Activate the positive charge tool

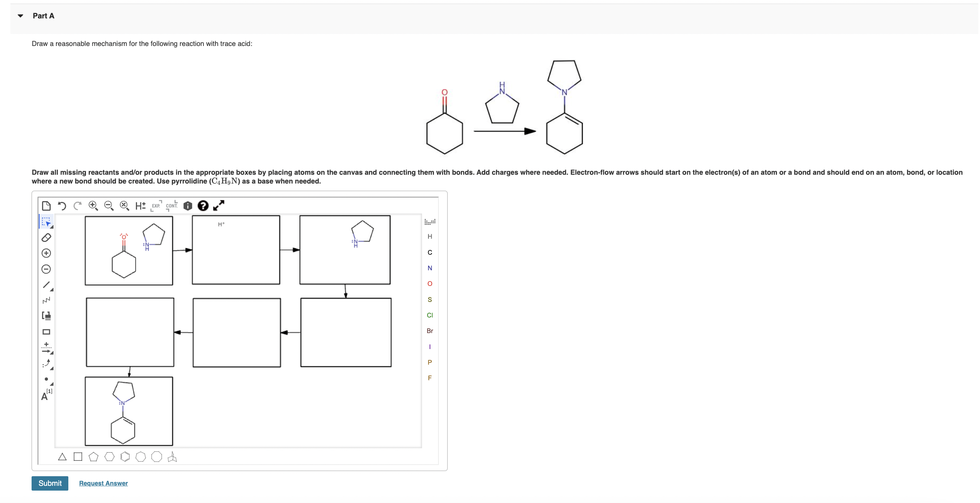(x=46, y=253)
